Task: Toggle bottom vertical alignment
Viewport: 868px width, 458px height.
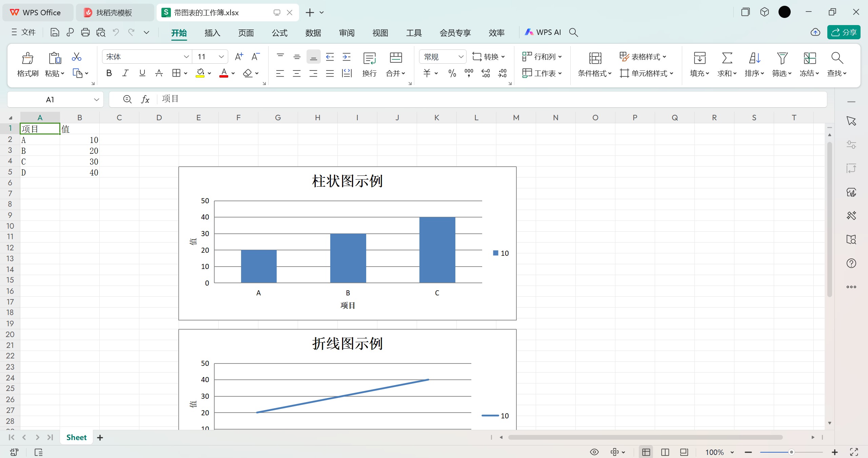Action: click(x=313, y=57)
